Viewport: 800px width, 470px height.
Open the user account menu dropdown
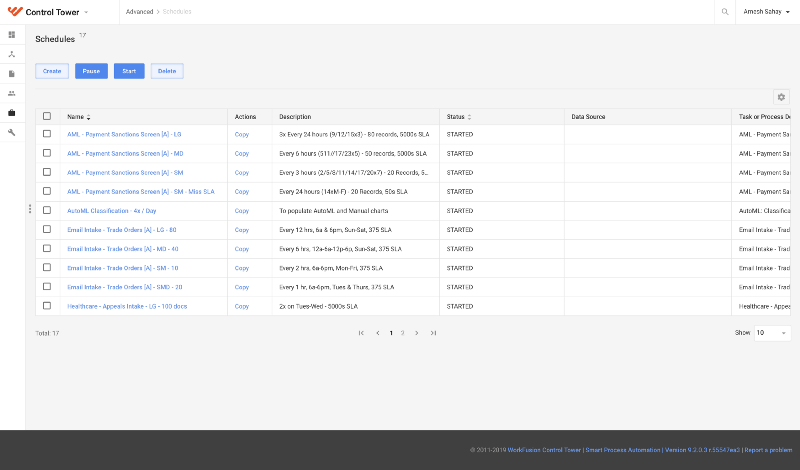pyautogui.click(x=766, y=12)
